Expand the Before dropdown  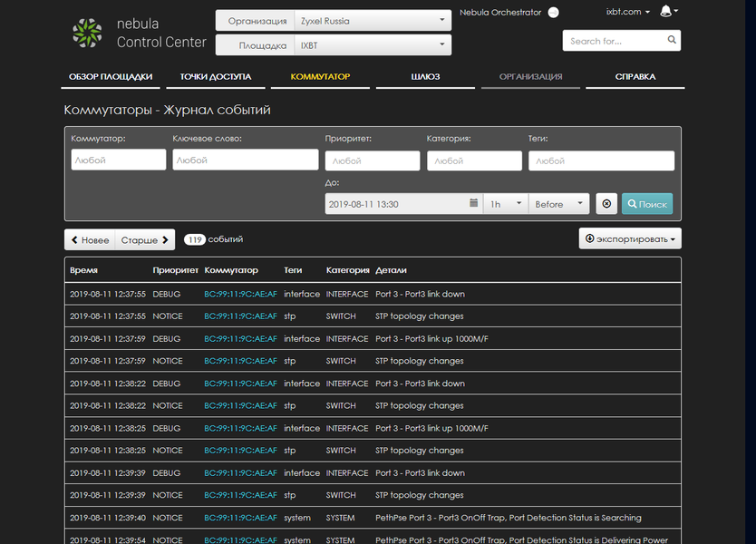(559, 204)
